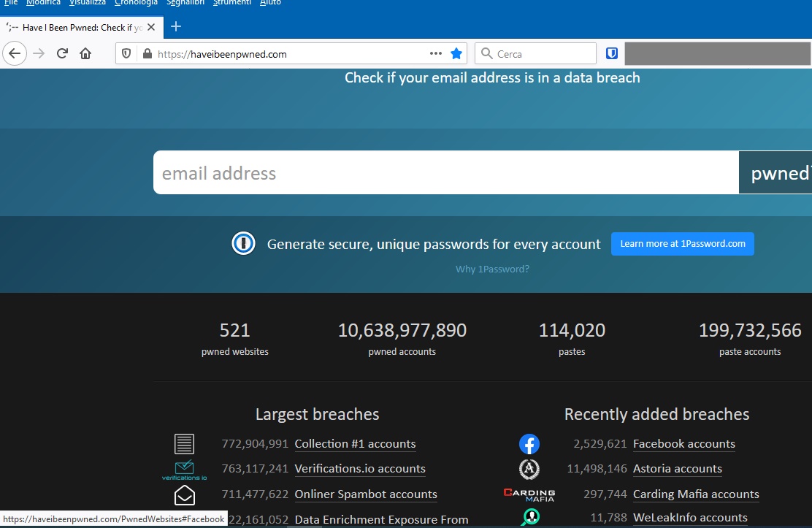Click the Verifications.io logo

tap(184, 470)
